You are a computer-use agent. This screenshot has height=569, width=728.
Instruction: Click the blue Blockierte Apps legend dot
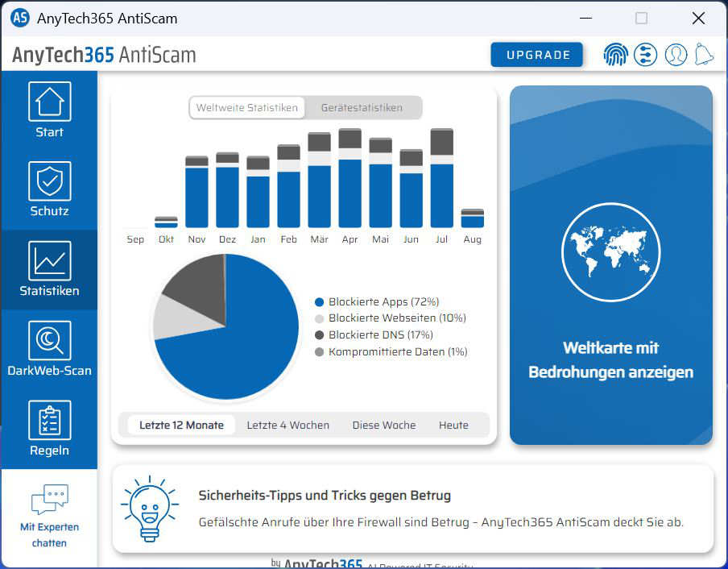319,302
